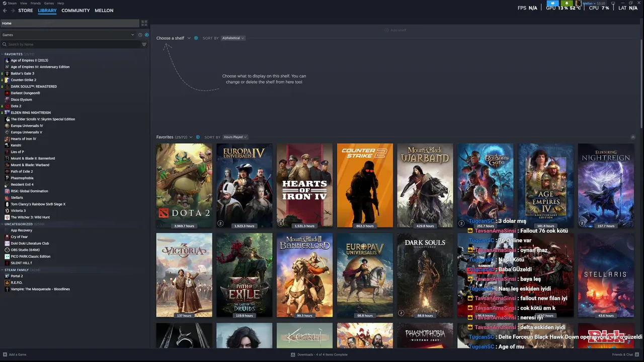Viewport: 644px width, 362px height.
Task: Open advanced filters next to search
Action: (144, 44)
